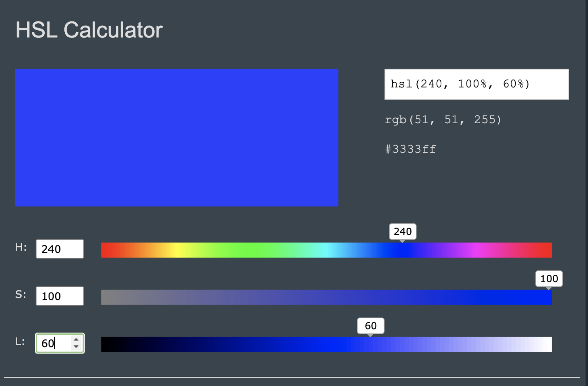This screenshot has width=588, height=386.
Task: Click inside the S input field
Action: tap(59, 296)
